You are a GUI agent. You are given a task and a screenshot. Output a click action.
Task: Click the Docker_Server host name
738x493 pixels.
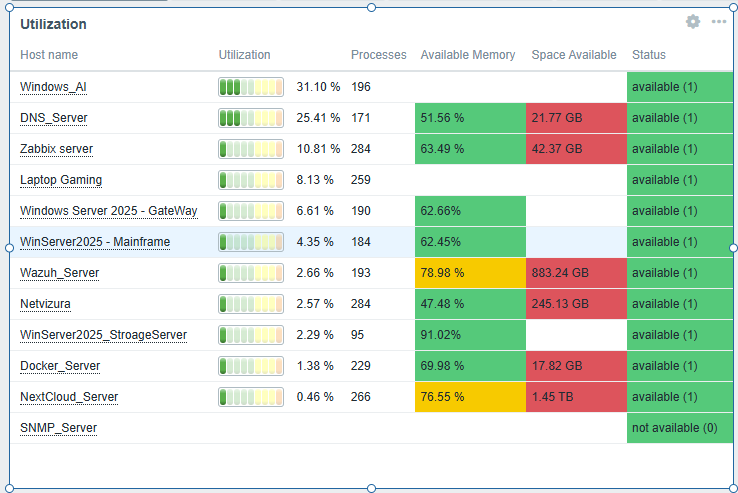[60, 366]
